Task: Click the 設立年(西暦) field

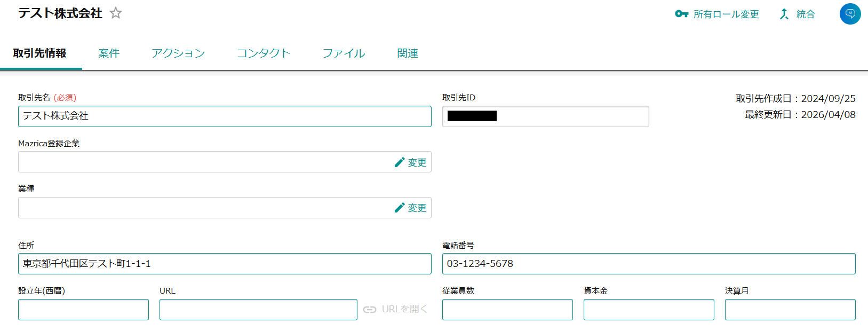Action: click(x=83, y=310)
